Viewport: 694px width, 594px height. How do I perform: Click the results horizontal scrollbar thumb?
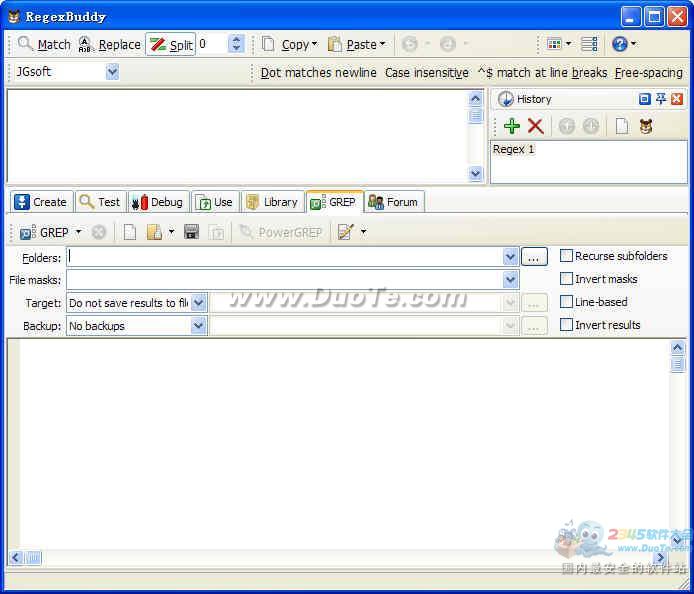[33, 558]
